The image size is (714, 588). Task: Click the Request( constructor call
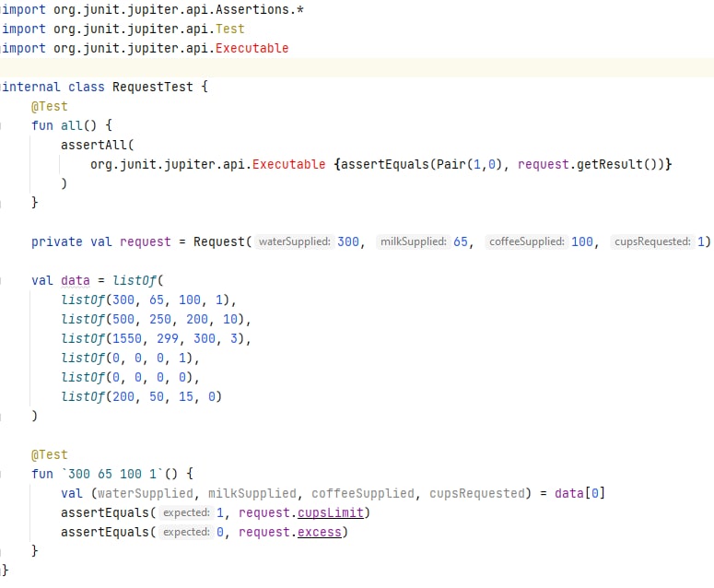click(223, 241)
